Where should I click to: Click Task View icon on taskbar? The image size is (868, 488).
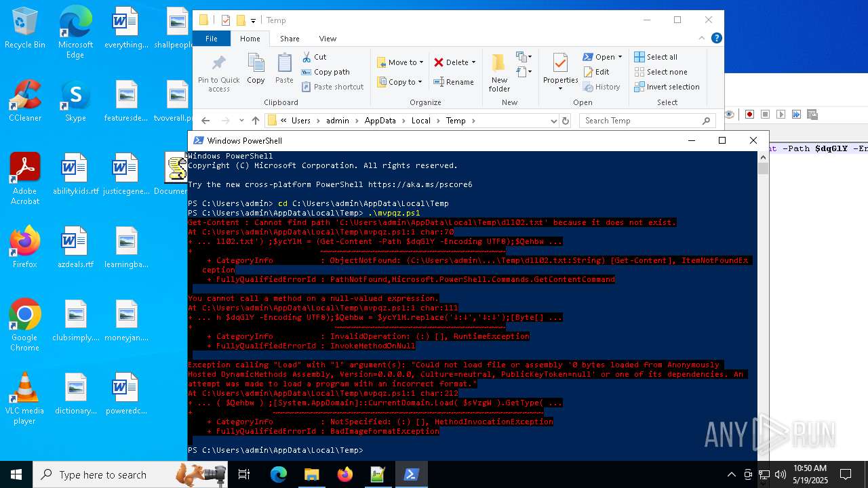tap(244, 474)
